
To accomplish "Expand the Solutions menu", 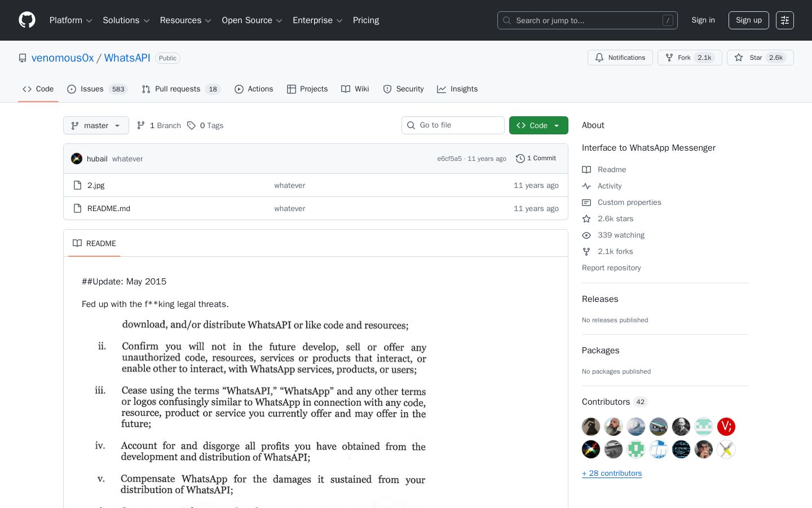I will [126, 20].
